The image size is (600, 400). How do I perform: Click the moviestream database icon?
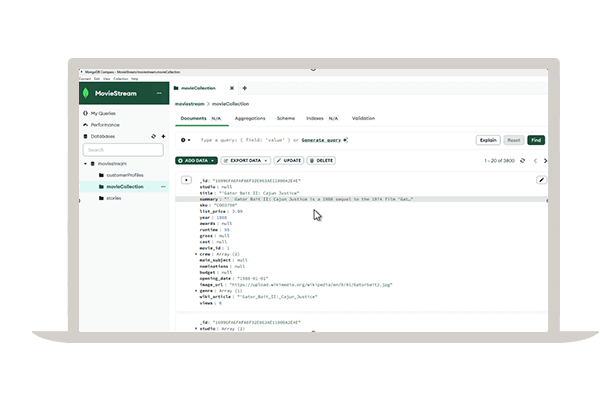[93, 164]
